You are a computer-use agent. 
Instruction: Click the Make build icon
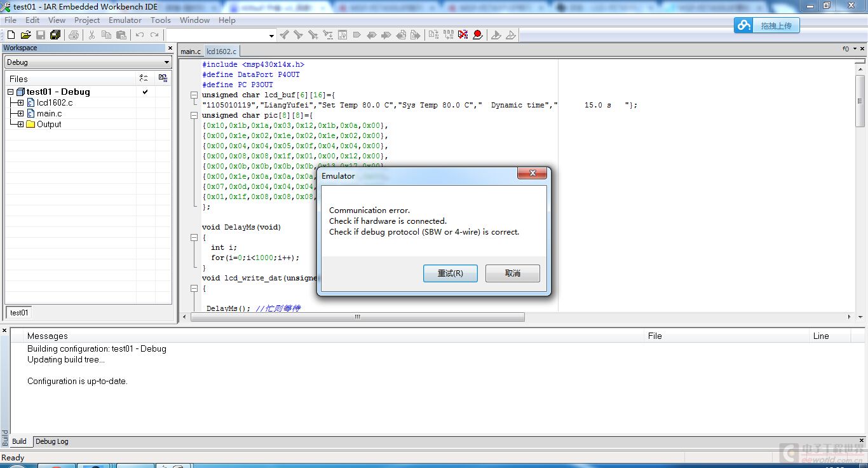click(x=449, y=35)
